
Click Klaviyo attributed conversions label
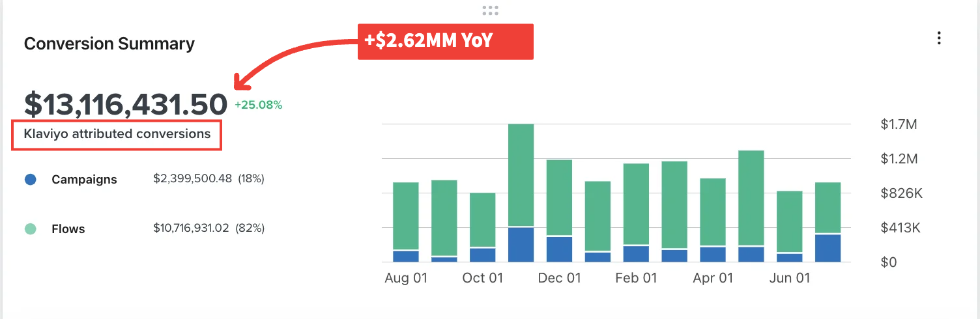click(x=117, y=134)
